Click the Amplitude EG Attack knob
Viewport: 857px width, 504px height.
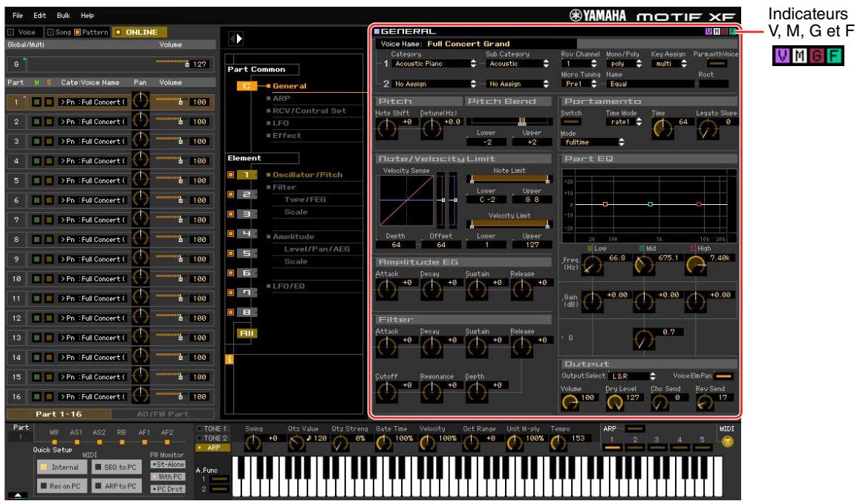[x=387, y=289]
